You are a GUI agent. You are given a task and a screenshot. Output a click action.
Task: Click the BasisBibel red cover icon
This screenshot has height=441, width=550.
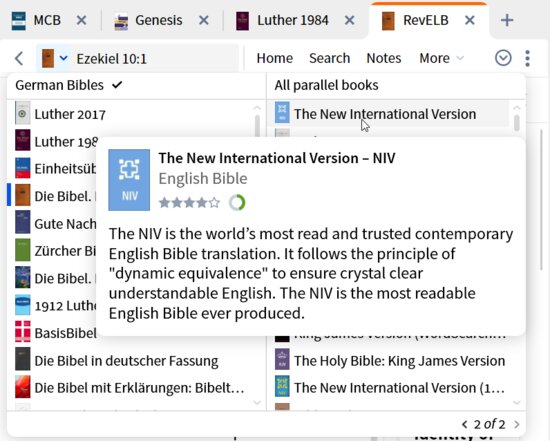(x=23, y=332)
